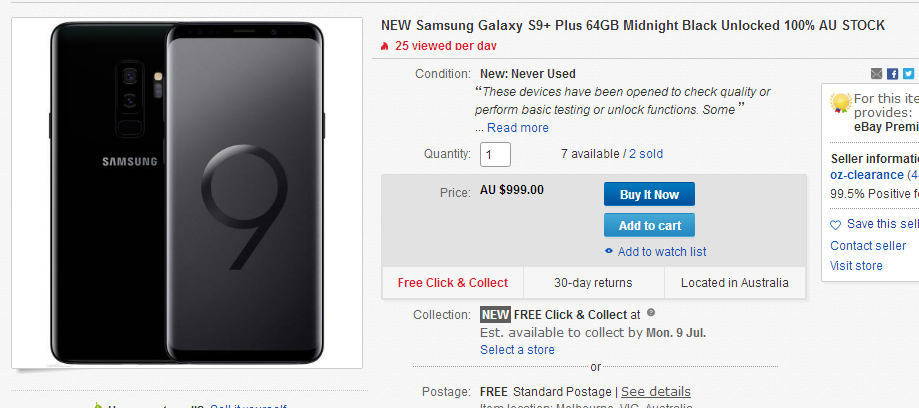Click the heart icon to save this seller
This screenshot has width=919, height=408.
[836, 225]
